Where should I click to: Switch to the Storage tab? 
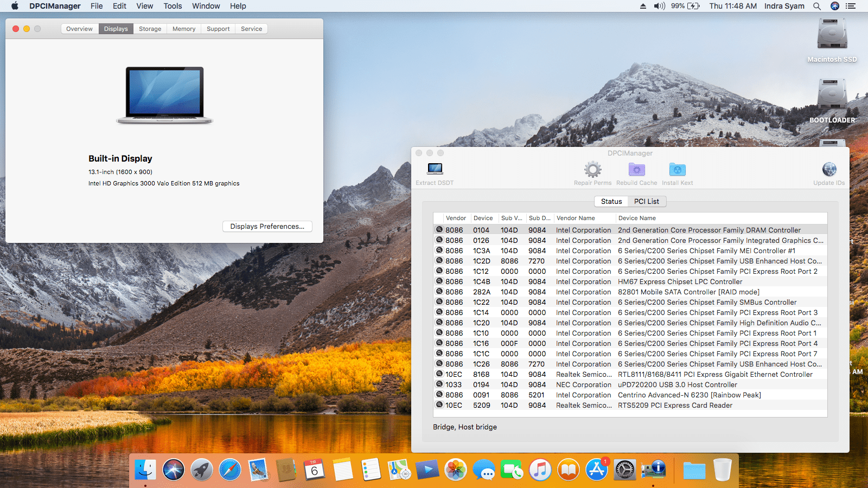(150, 29)
